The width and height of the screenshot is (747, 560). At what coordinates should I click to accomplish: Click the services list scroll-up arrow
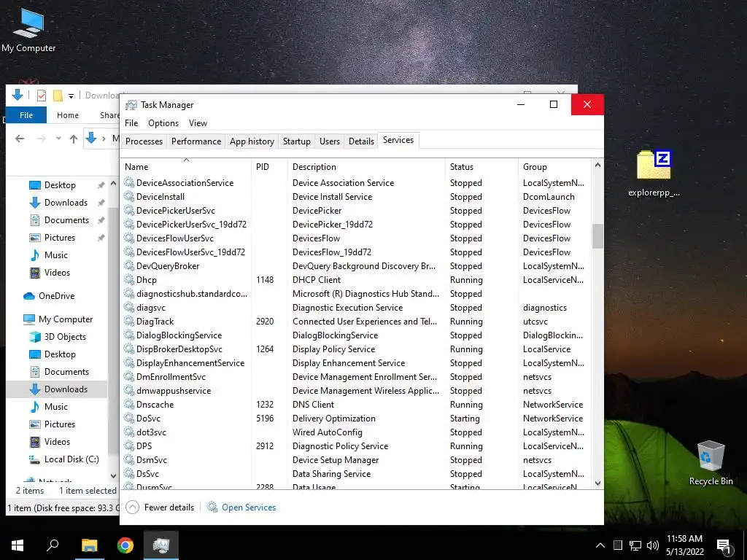[597, 166]
